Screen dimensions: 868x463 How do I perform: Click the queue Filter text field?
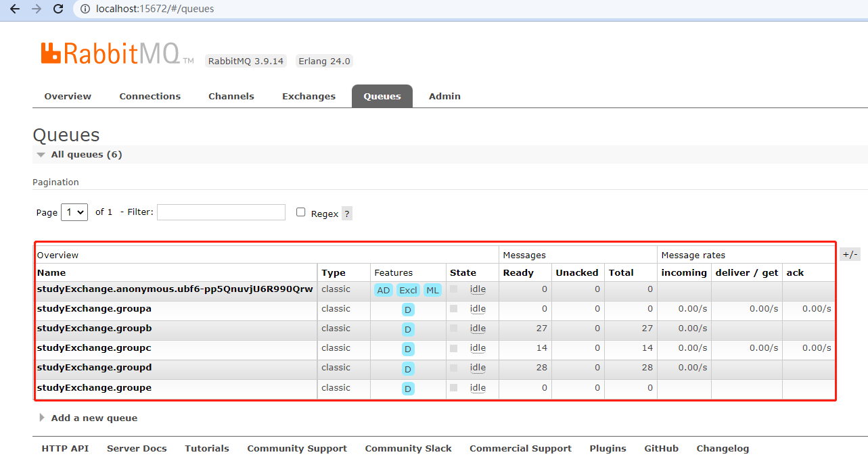click(221, 212)
